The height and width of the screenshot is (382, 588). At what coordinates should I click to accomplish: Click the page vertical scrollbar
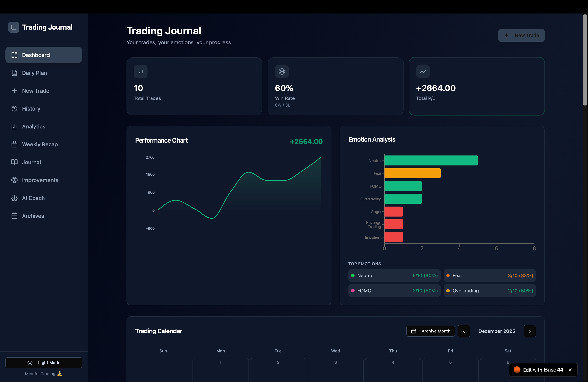pyautogui.click(x=585, y=60)
